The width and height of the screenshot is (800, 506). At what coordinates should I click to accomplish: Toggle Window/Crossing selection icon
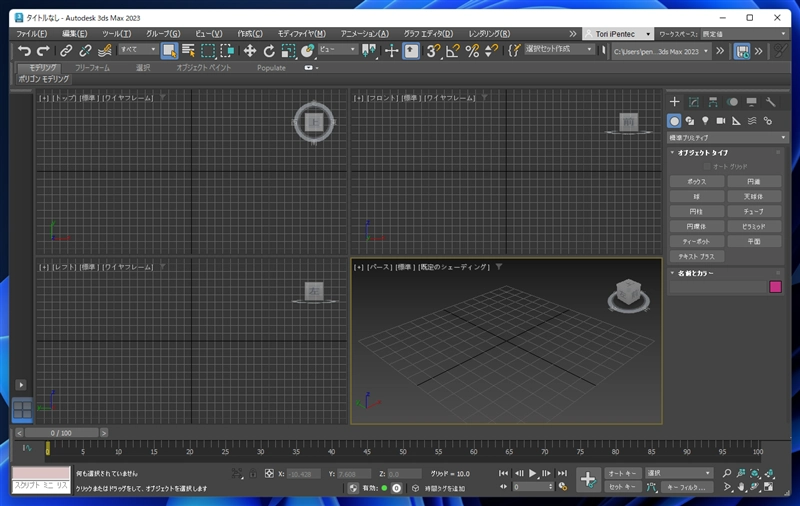click(227, 50)
